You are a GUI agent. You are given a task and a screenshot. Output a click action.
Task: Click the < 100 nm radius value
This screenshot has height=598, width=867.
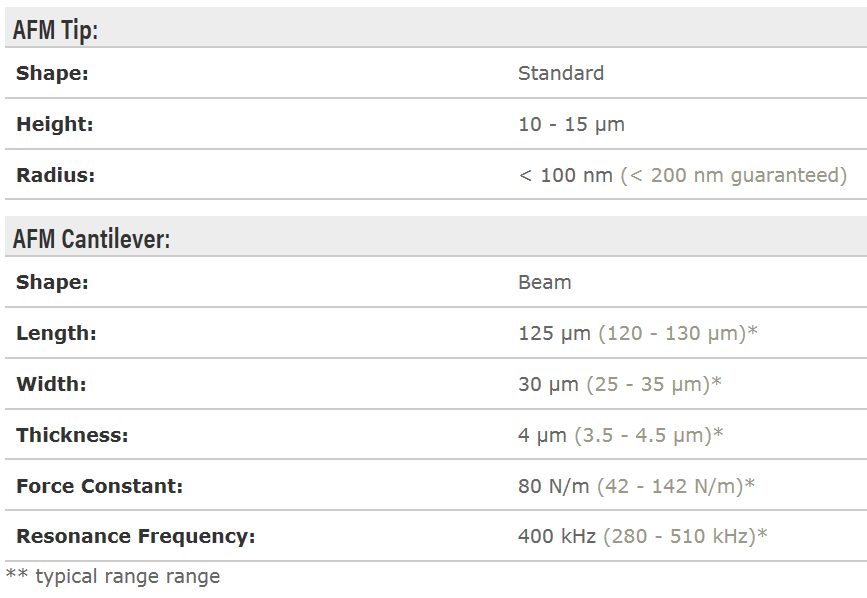565,175
